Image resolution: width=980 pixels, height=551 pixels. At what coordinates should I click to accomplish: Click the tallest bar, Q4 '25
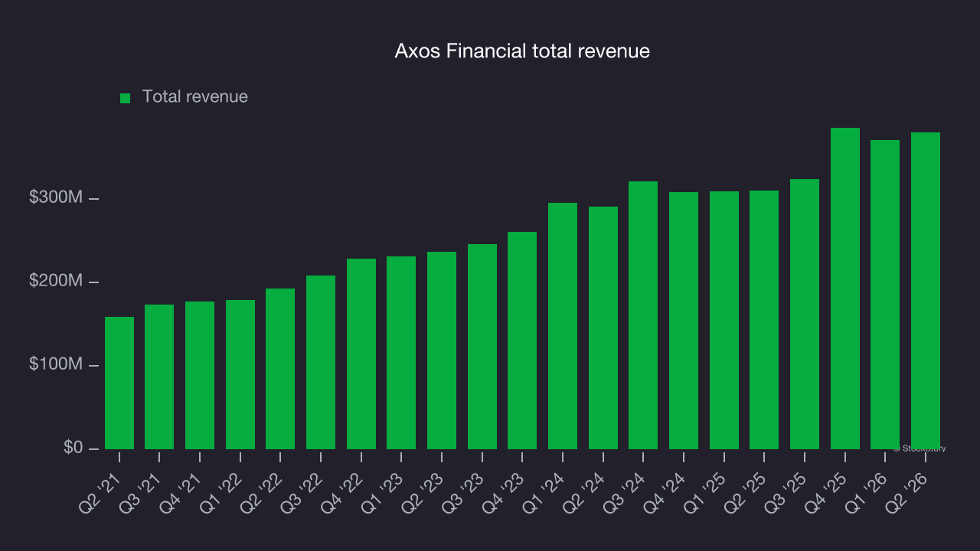point(845,289)
